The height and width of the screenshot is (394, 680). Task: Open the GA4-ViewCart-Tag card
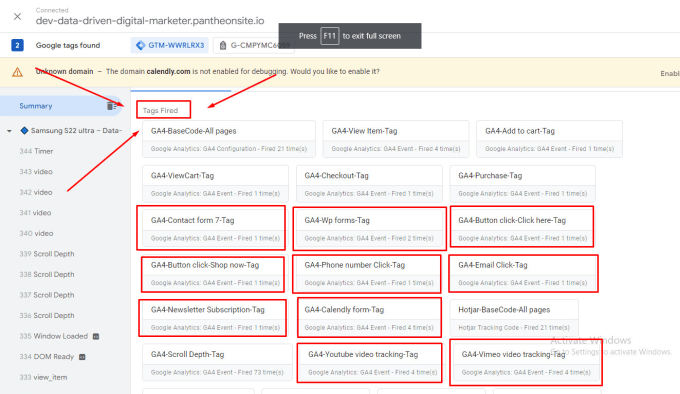click(216, 184)
